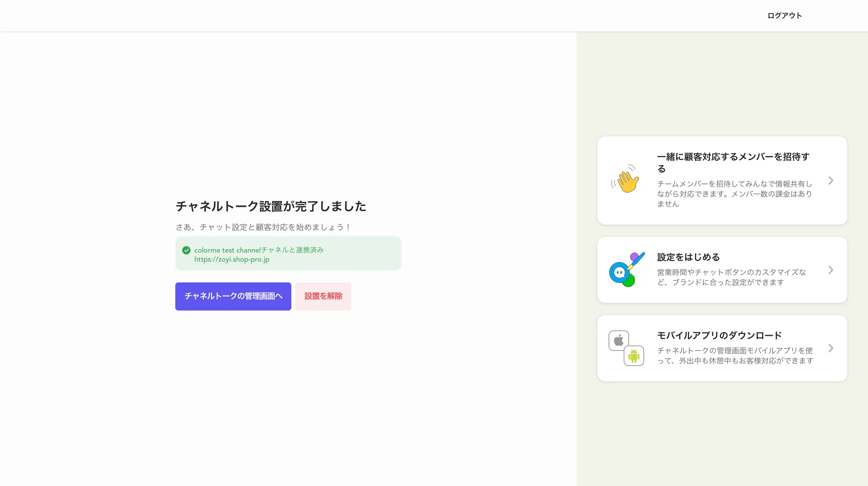
Task: Open the https://zoyi.shop-pro.jp URL text
Action: coord(232,259)
